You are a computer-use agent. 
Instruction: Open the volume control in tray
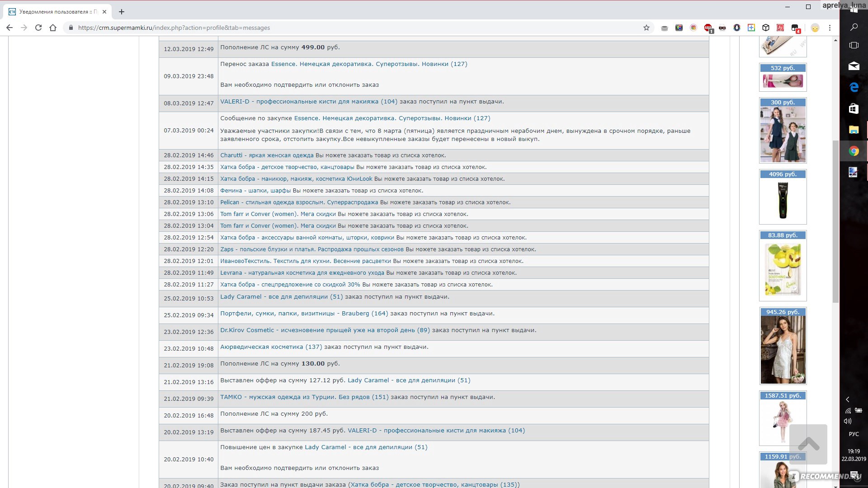(x=848, y=421)
